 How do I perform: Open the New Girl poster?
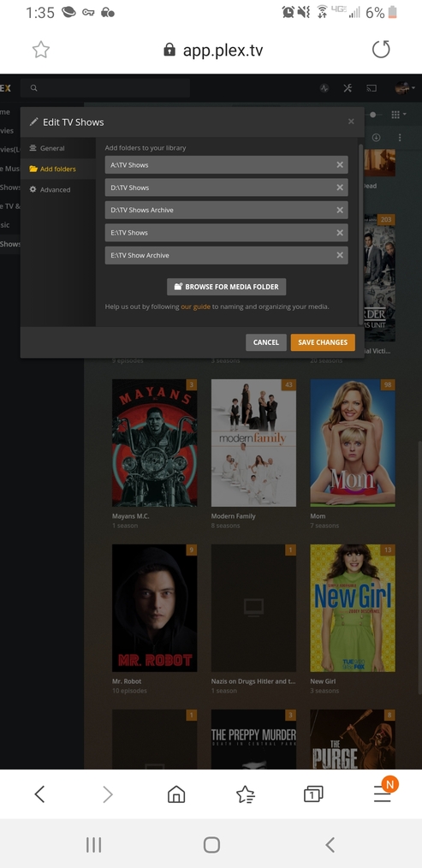[353, 608]
